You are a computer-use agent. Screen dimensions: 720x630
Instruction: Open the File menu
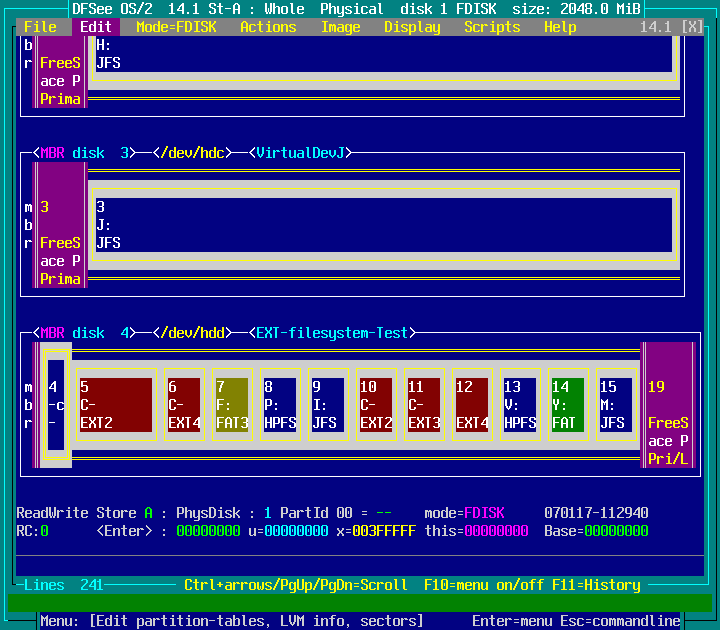[x=40, y=27]
